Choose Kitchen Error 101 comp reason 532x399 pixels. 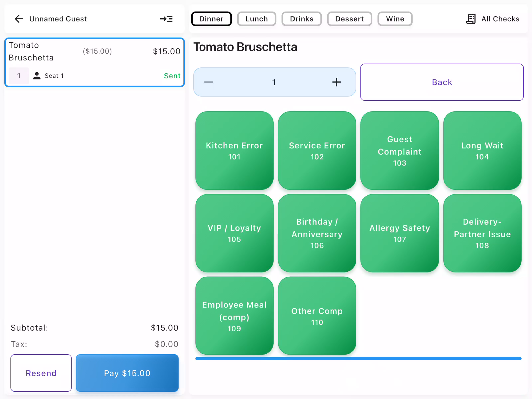click(234, 151)
